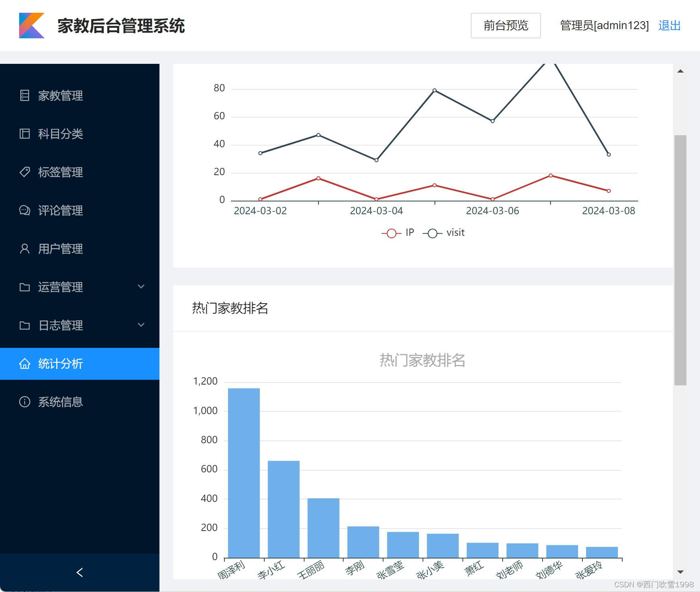Viewport: 700px width, 592px height.
Task: Click the IP data point on 2024-03-03
Action: [318, 178]
